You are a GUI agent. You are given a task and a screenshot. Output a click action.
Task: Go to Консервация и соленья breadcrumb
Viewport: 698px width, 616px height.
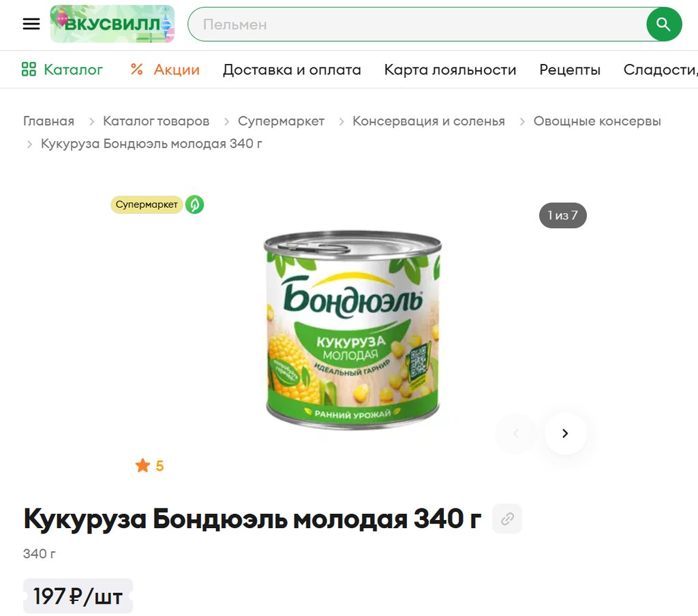click(x=429, y=121)
